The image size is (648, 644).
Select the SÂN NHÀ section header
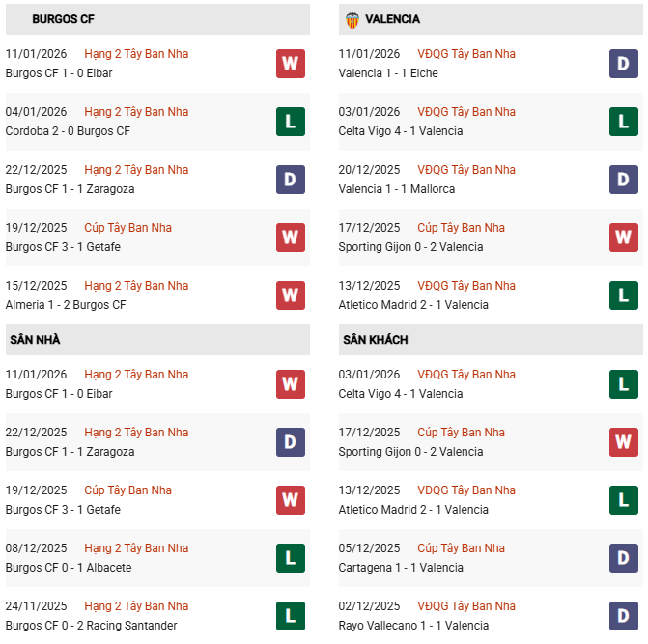(35, 340)
